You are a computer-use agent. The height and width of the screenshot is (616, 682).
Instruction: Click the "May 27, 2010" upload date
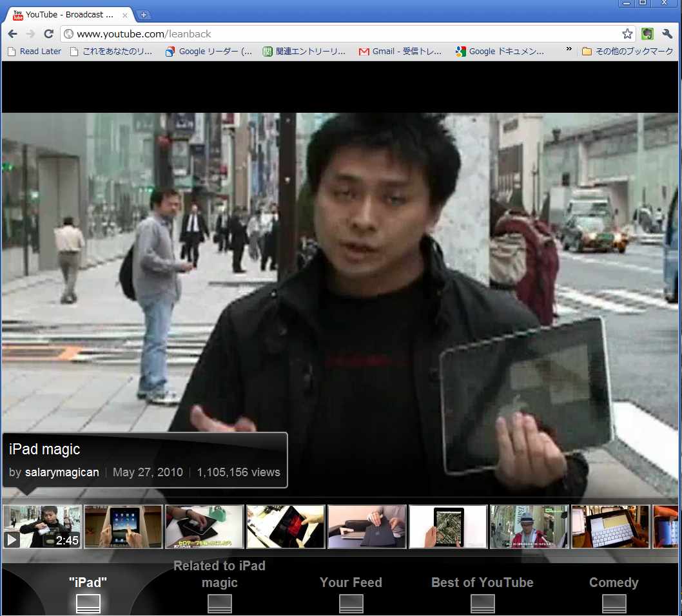[148, 472]
